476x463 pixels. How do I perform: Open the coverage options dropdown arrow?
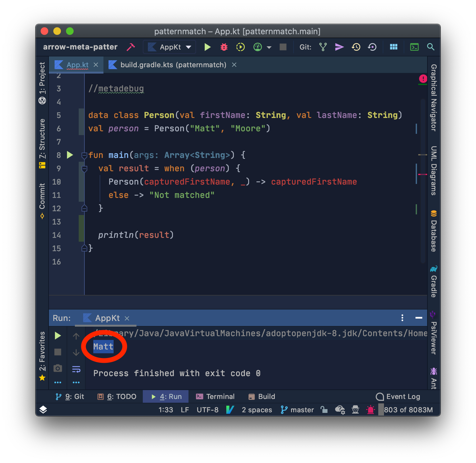coord(269,47)
